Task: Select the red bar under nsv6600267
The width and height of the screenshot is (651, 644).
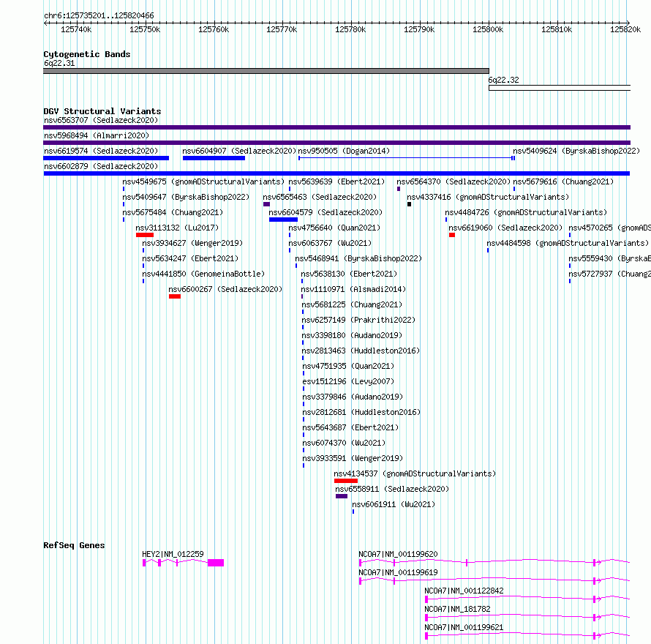Action: click(x=175, y=296)
